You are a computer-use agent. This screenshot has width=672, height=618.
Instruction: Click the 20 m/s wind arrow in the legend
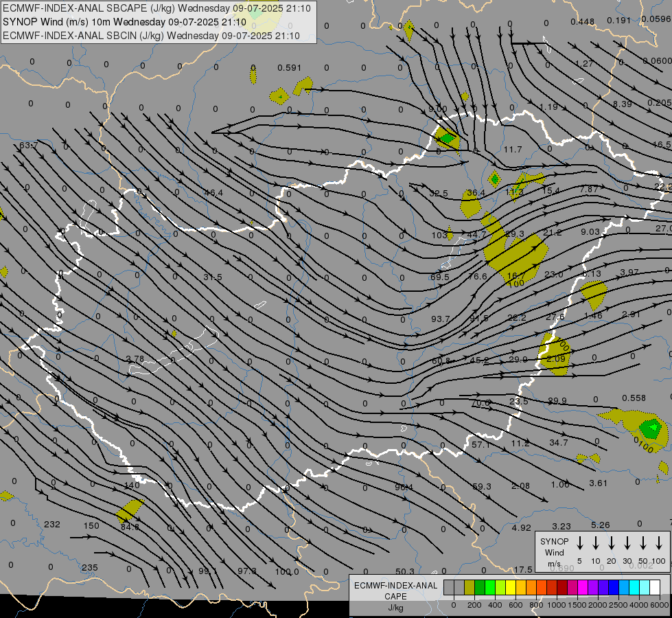(x=612, y=543)
